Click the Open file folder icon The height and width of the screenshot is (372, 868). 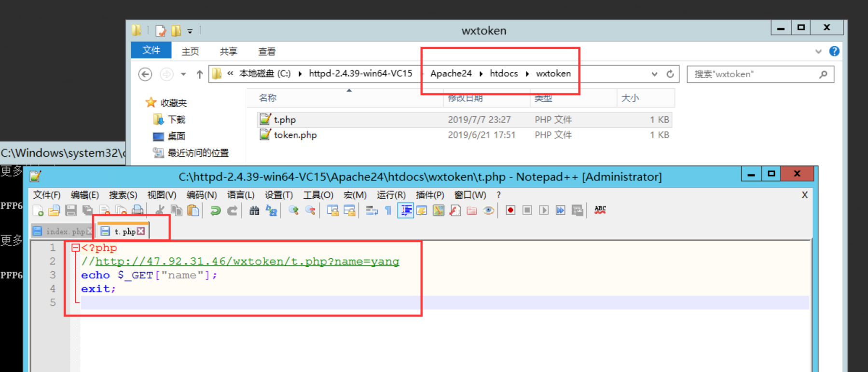(54, 210)
